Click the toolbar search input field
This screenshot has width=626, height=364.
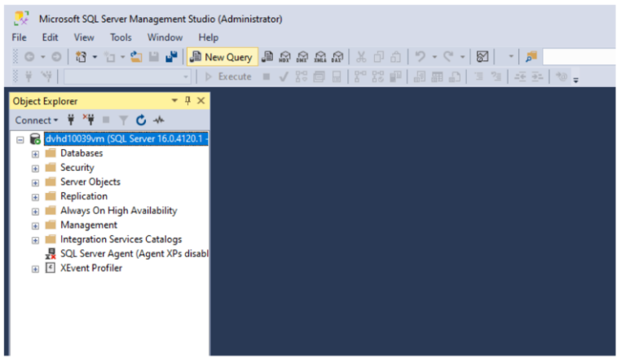click(579, 57)
